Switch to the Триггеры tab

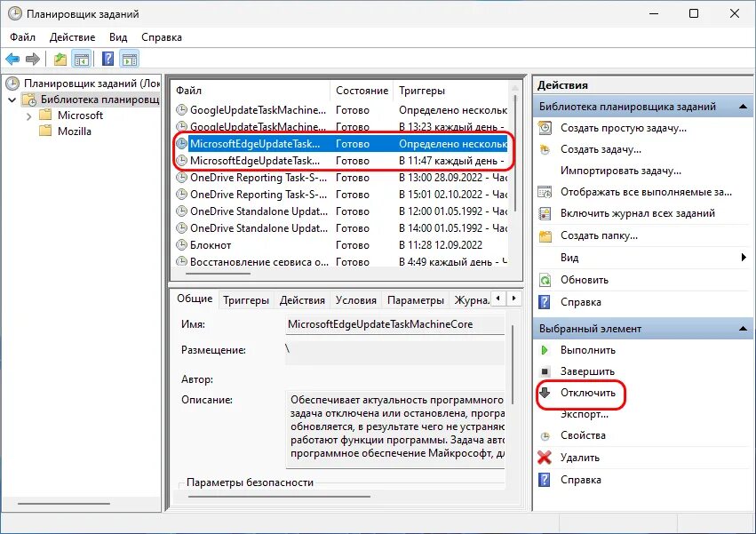(x=246, y=300)
